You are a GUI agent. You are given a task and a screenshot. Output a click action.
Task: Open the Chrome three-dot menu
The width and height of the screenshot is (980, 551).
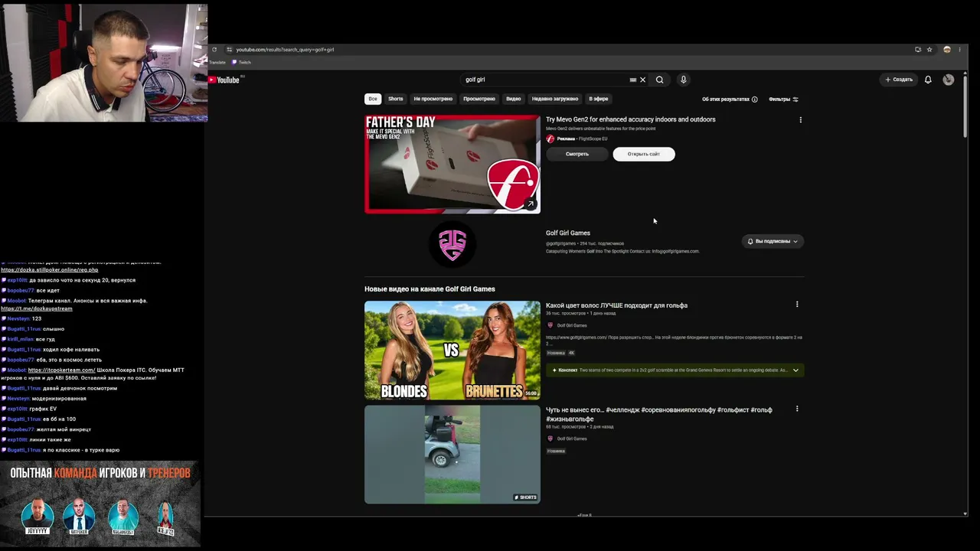959,50
